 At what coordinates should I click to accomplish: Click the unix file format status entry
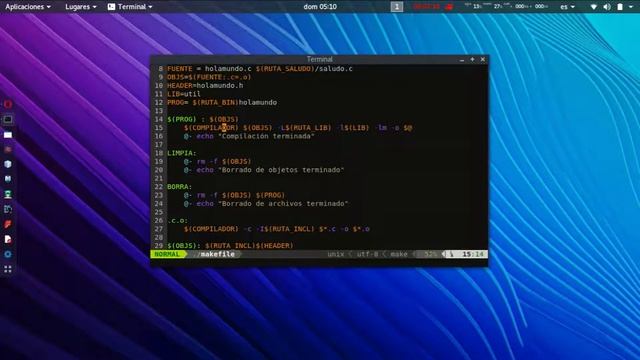point(336,254)
